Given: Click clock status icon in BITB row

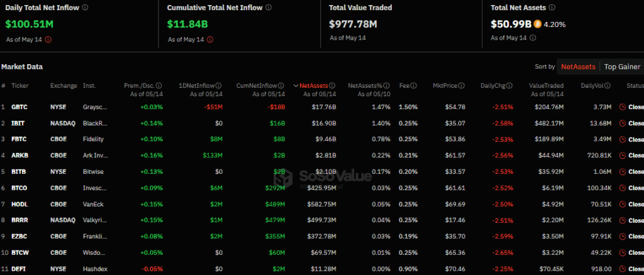Looking at the screenshot, I should point(623,172).
